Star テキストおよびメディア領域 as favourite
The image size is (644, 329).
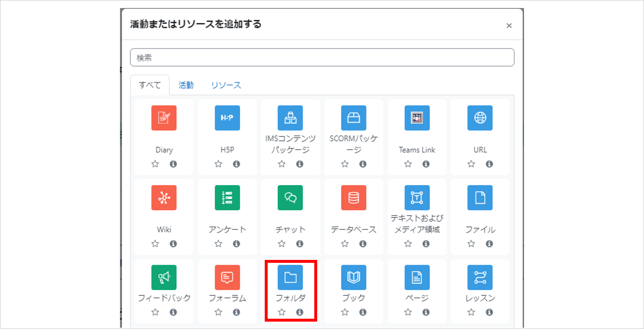408,244
